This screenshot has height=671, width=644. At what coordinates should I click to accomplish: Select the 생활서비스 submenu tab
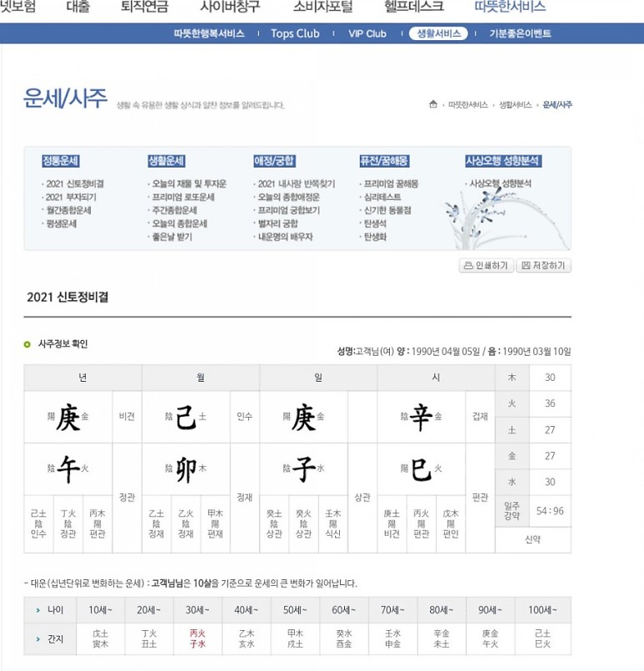[438, 33]
